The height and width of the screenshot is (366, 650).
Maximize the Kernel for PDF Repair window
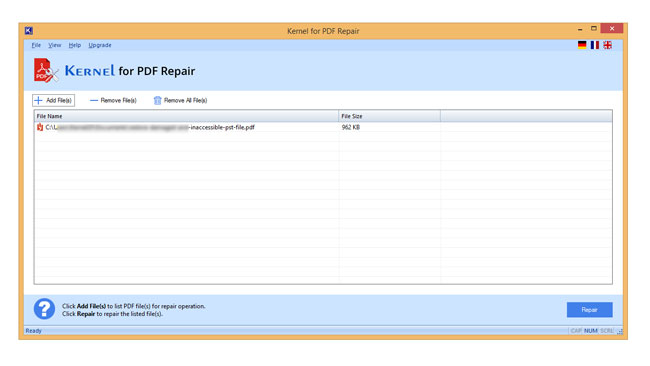(594, 29)
